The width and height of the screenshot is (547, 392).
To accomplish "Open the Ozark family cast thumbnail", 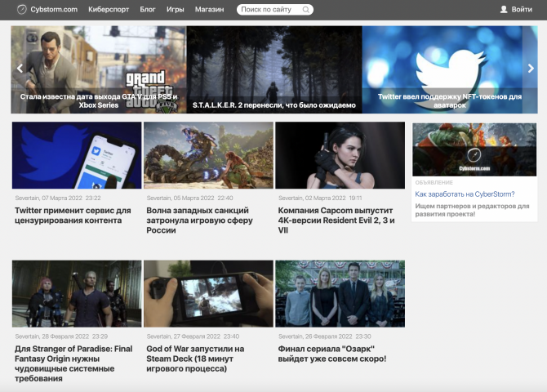I will [x=340, y=293].
